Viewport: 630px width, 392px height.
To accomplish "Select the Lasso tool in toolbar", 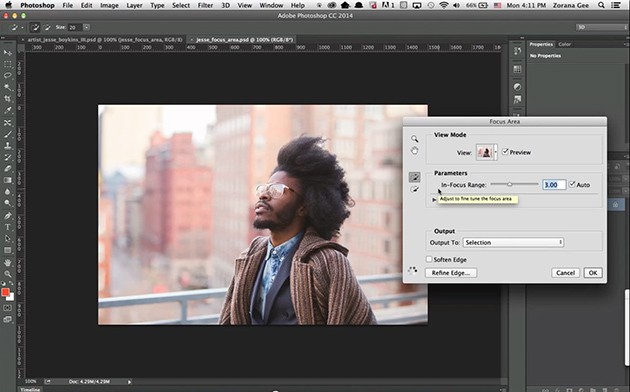I will 8,76.
